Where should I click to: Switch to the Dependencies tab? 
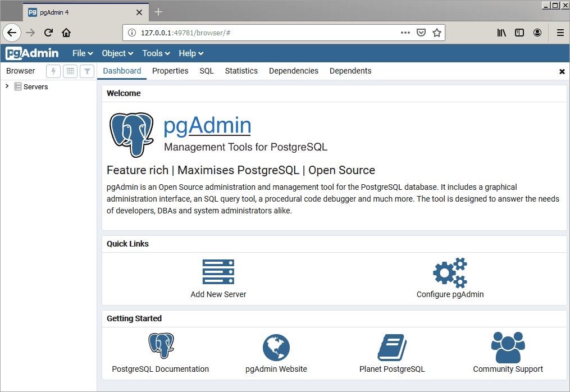[293, 71]
